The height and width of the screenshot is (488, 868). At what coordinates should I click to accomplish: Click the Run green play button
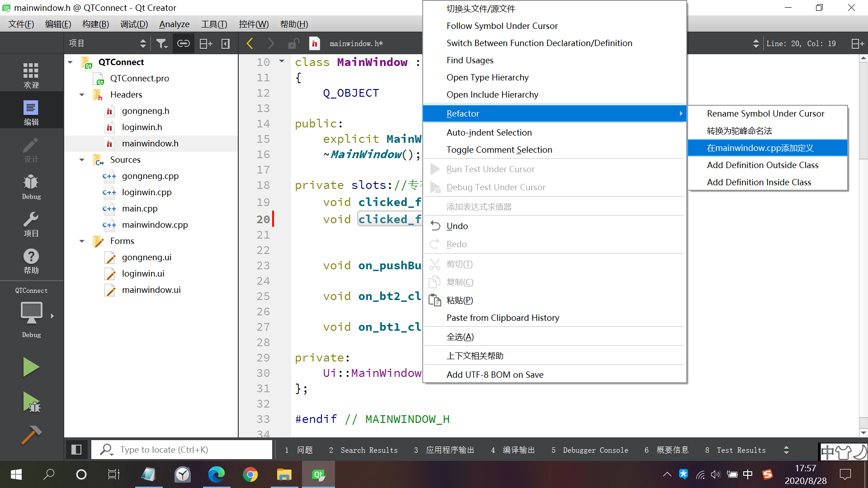click(x=31, y=367)
